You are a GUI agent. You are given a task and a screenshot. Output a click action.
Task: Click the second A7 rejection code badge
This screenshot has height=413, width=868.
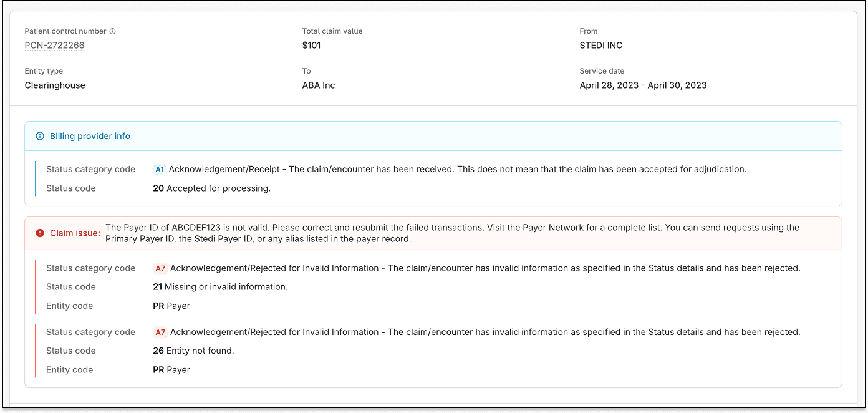(x=160, y=332)
